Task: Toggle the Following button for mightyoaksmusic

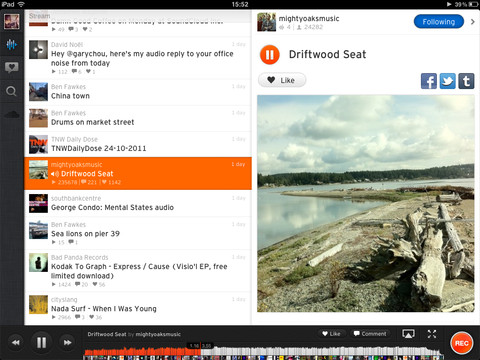Action: point(439,22)
